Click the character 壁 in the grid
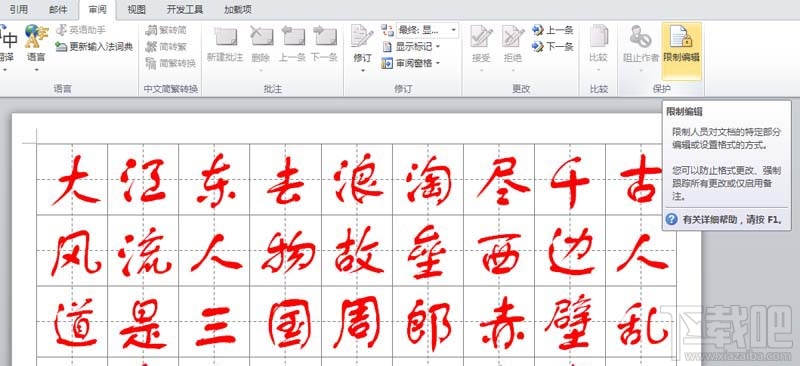The width and height of the screenshot is (800, 366). click(x=569, y=322)
